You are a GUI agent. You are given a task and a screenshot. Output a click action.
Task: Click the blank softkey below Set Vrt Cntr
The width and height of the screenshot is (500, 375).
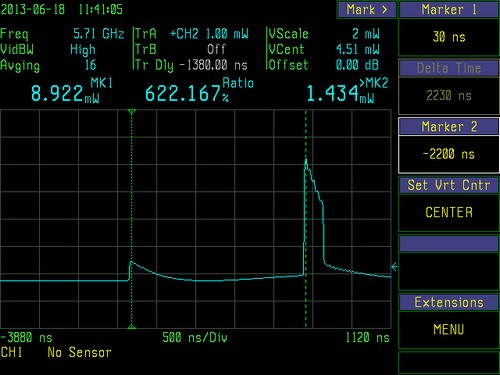point(449,262)
